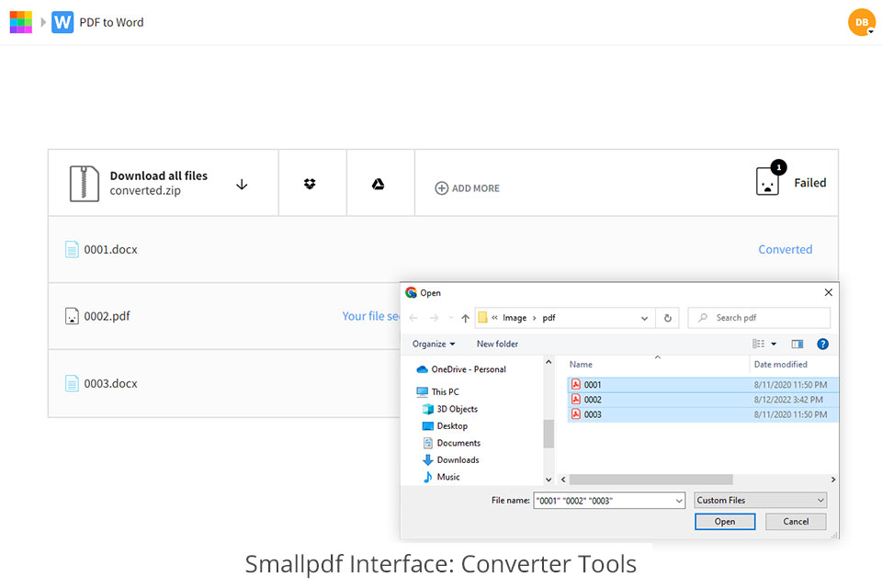
Task: Click the zip archive icon for converted.zip
Action: (85, 184)
